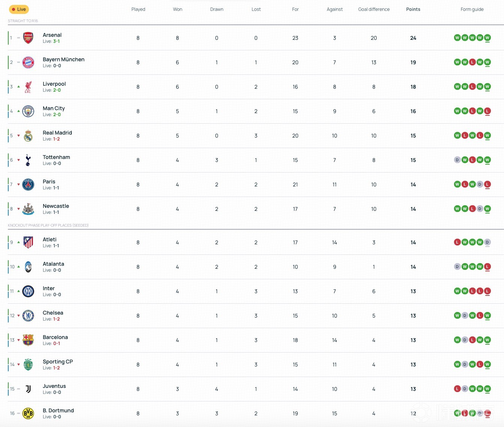Click the Tottenham cockerel logo
Image resolution: width=504 pixels, height=427 pixels.
pyautogui.click(x=28, y=160)
